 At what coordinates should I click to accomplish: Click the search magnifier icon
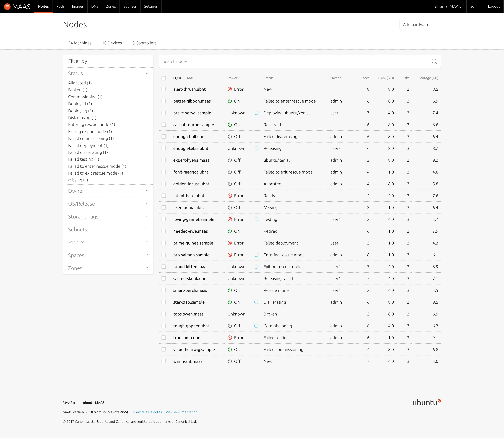pos(434,62)
